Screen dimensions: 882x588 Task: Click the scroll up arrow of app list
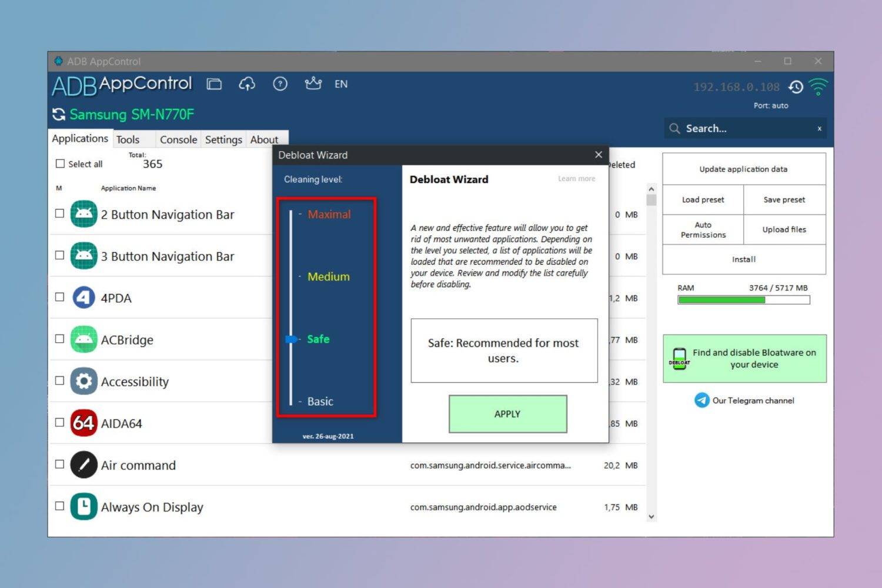(651, 189)
